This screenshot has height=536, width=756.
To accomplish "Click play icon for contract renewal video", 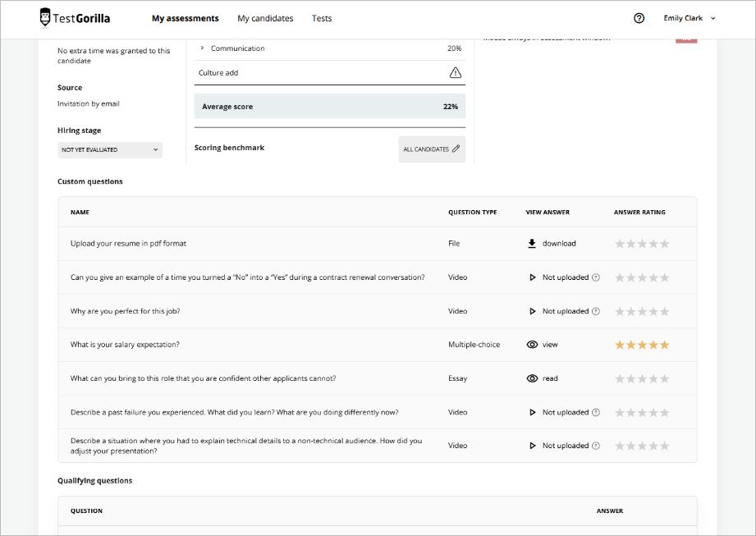I will 532,277.
